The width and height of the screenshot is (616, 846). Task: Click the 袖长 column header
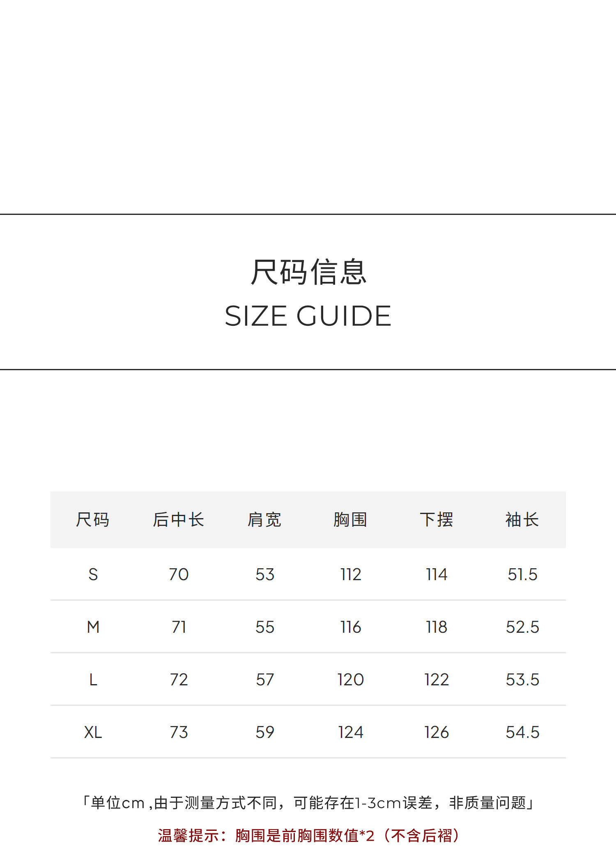522,520
